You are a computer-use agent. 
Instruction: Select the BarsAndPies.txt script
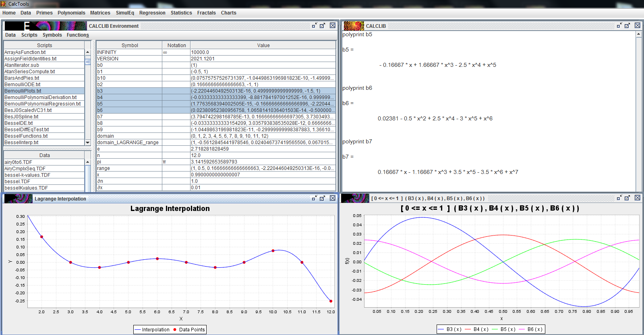click(44, 78)
